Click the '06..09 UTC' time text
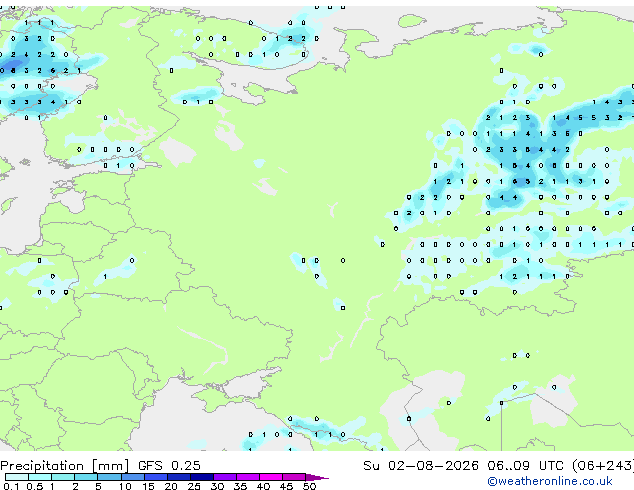 (x=525, y=466)
